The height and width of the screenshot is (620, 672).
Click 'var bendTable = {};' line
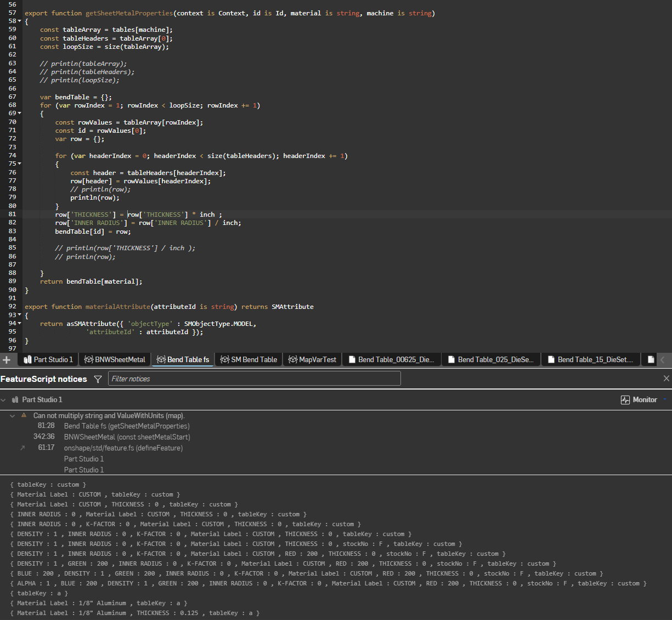(76, 97)
